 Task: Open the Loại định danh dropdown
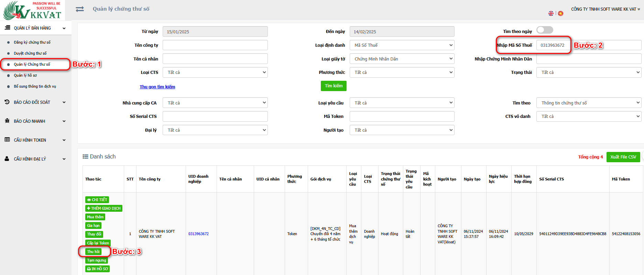pos(402,45)
